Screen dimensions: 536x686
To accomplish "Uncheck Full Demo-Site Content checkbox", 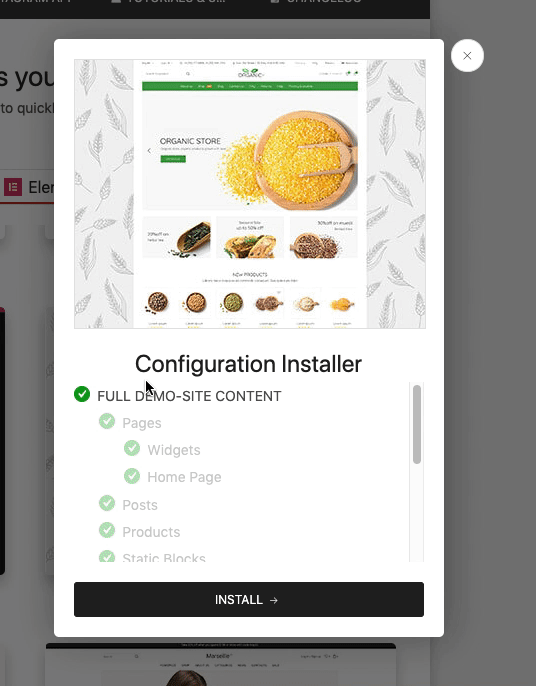I will point(82,394).
